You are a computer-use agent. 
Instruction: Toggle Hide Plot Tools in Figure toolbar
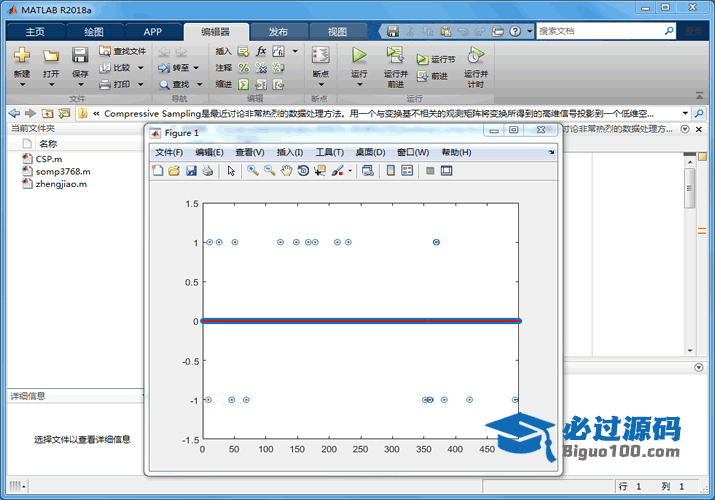pyautogui.click(x=430, y=170)
